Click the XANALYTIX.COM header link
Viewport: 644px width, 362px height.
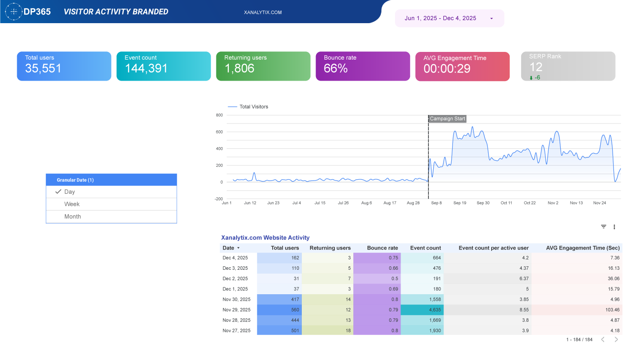pyautogui.click(x=263, y=12)
